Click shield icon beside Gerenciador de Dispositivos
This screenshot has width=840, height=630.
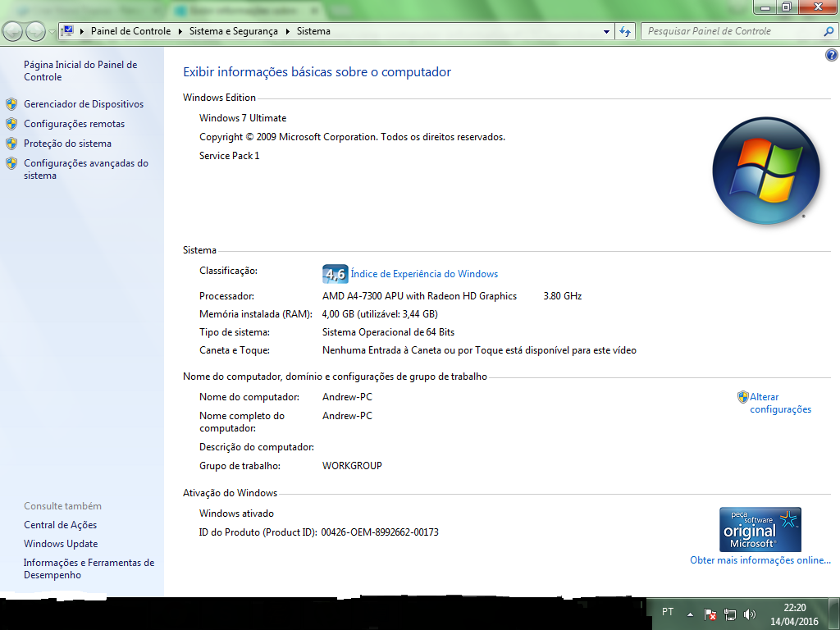[11, 104]
